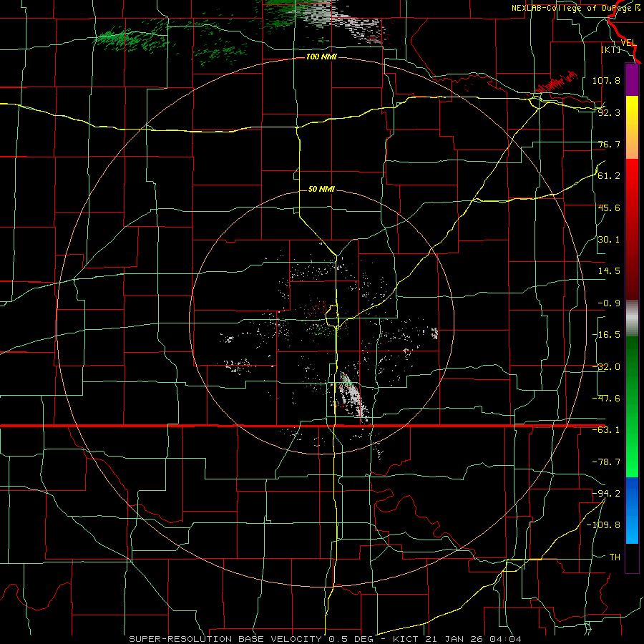This screenshot has height=644, width=644.
Task: Click the -16.5 legend value
Action: pos(606,335)
